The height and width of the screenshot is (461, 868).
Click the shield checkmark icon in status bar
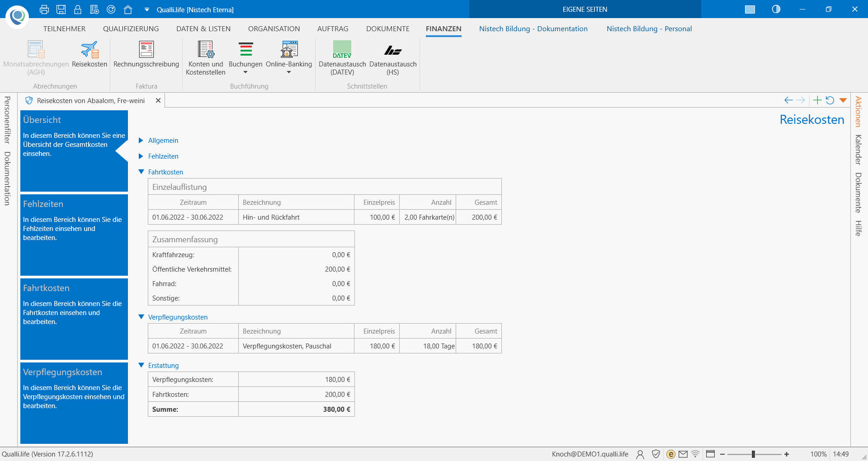pyautogui.click(x=656, y=454)
